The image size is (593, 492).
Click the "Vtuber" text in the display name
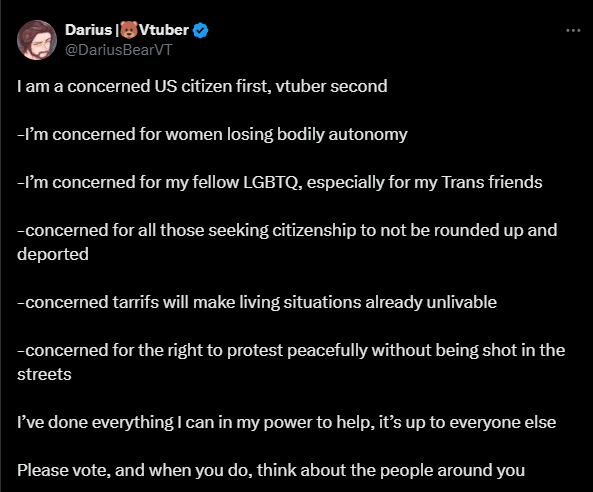pos(164,30)
